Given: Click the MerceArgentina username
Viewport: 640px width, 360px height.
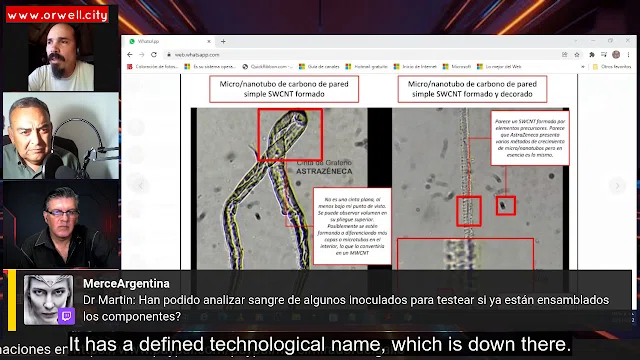Looking at the screenshot, I should coord(126,283).
